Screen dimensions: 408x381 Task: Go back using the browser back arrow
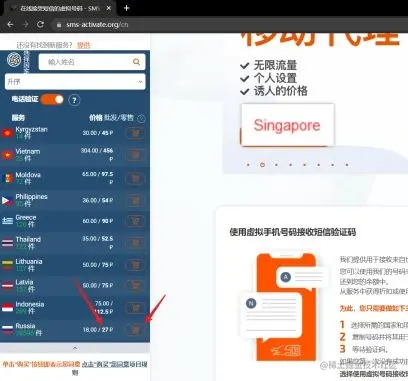10,24
